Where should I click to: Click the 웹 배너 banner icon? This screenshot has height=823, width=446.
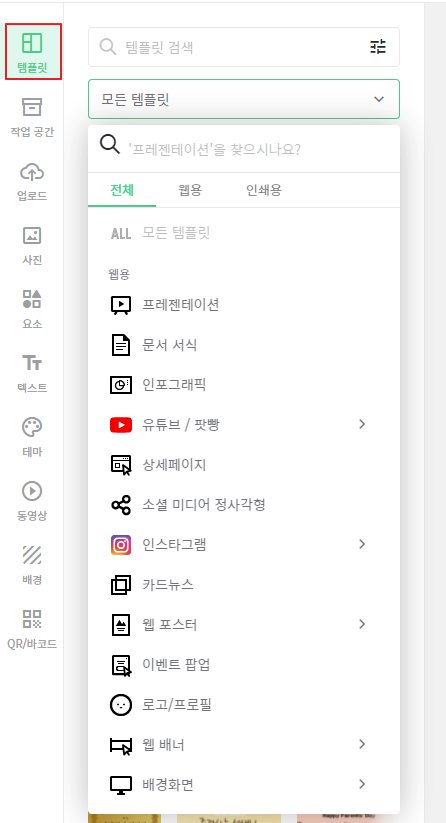(121, 745)
